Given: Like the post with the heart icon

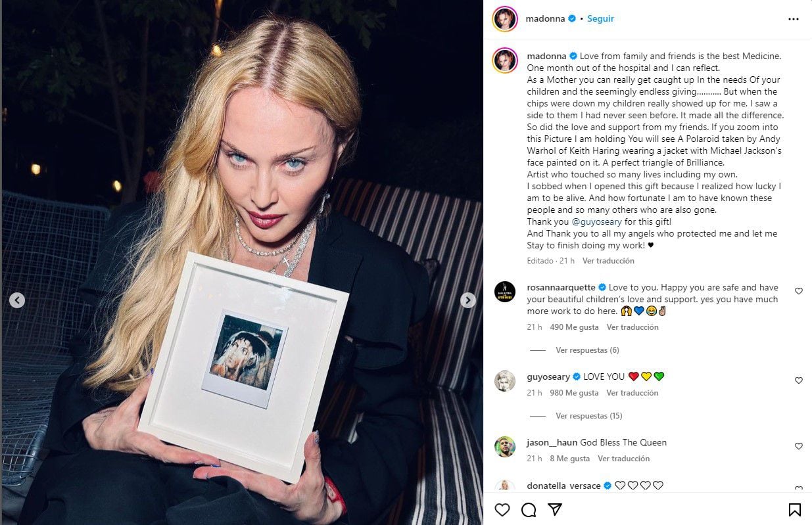Looking at the screenshot, I should click(502, 510).
